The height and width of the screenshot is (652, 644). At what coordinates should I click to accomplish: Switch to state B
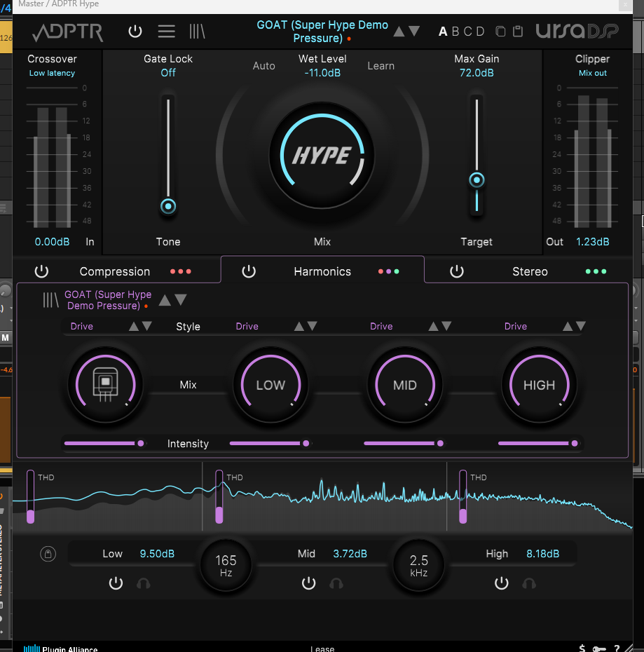tap(455, 32)
